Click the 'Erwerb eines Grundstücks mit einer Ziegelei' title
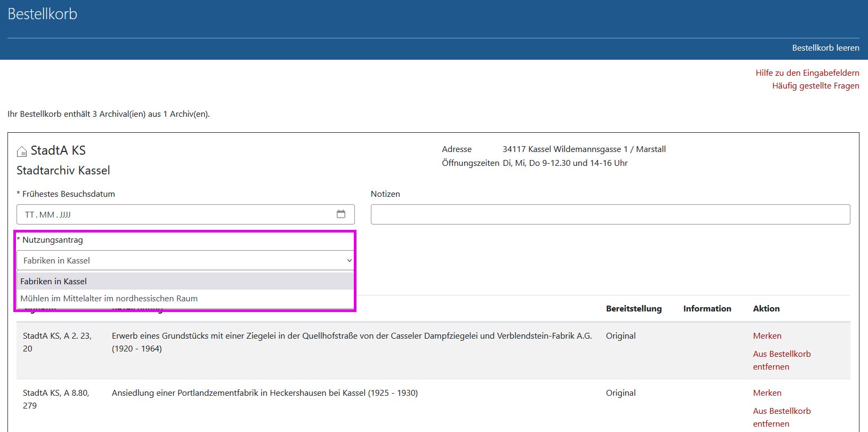Viewport: 868px width, 432px height. coord(352,342)
